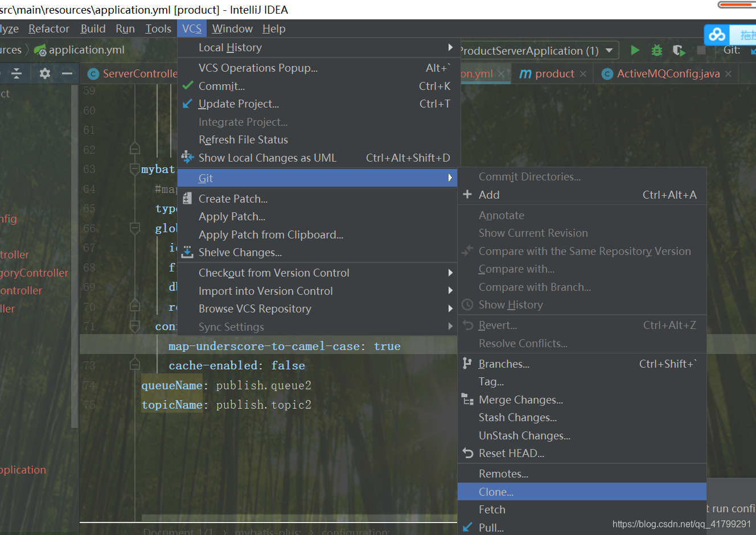The image size is (756, 535).
Task: Choose Fetch in the Git submenu
Action: (x=582, y=509)
